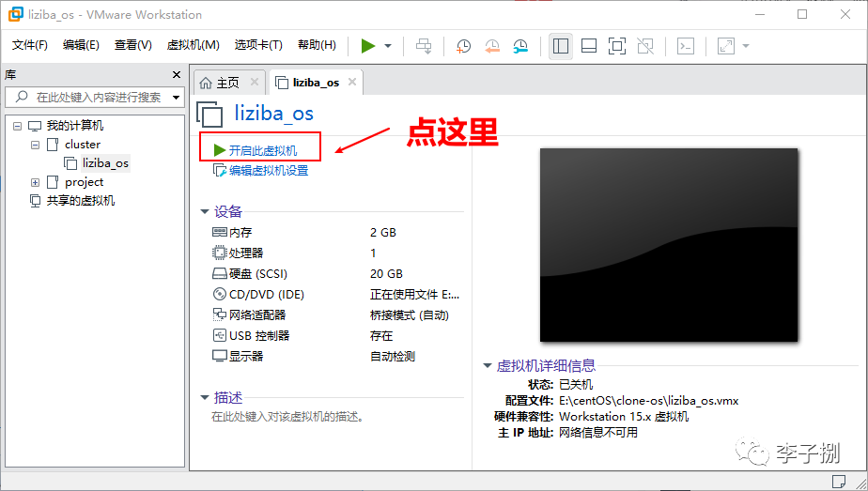Select the cluster folder in tree

click(83, 145)
